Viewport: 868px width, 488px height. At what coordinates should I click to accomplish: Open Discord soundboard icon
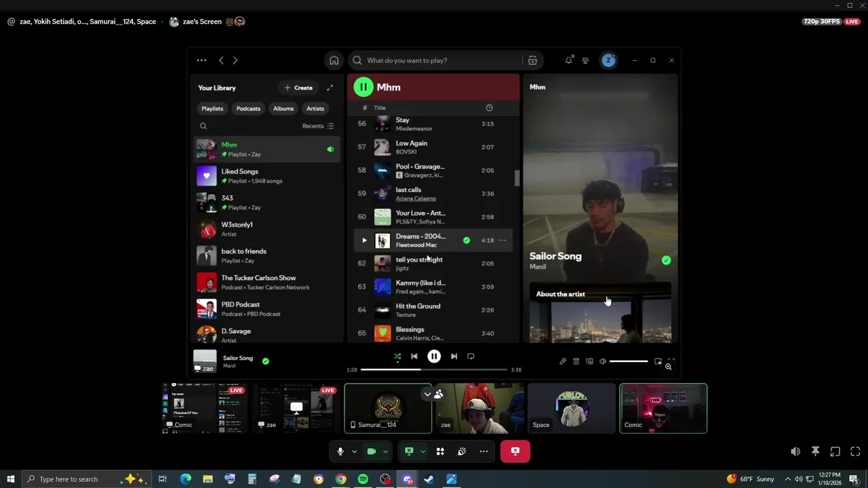(x=462, y=451)
